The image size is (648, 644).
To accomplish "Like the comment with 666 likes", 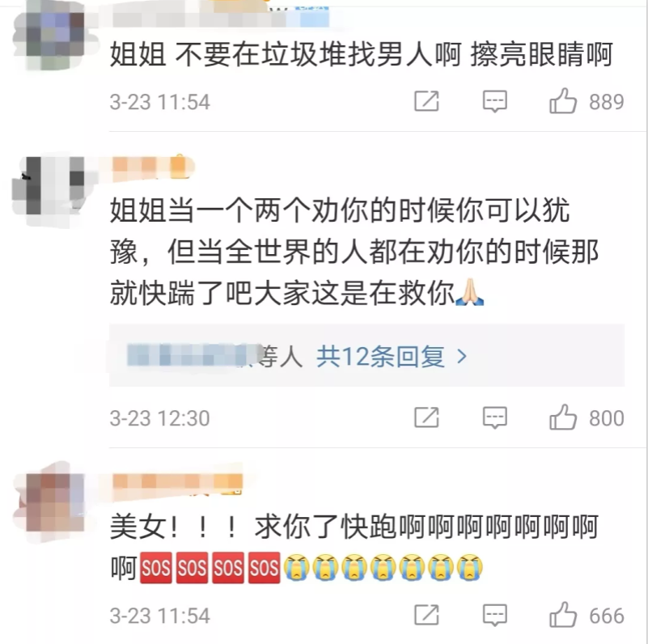I will (563, 615).
